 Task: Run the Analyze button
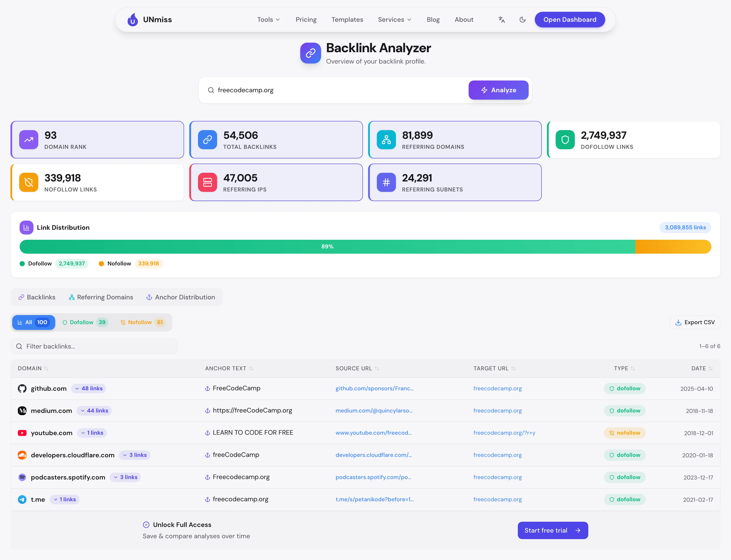coord(498,90)
